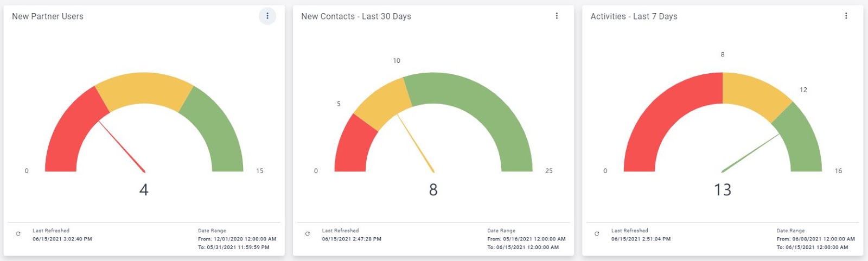Image resolution: width=868 pixels, height=261 pixels.
Task: Click the New Partner Users title
Action: [x=48, y=16]
